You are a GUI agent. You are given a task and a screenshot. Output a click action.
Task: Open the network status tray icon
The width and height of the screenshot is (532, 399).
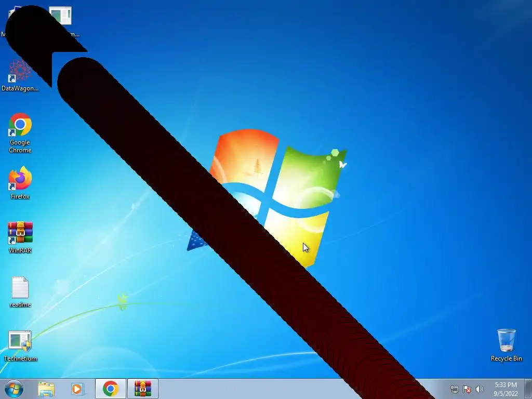454,389
